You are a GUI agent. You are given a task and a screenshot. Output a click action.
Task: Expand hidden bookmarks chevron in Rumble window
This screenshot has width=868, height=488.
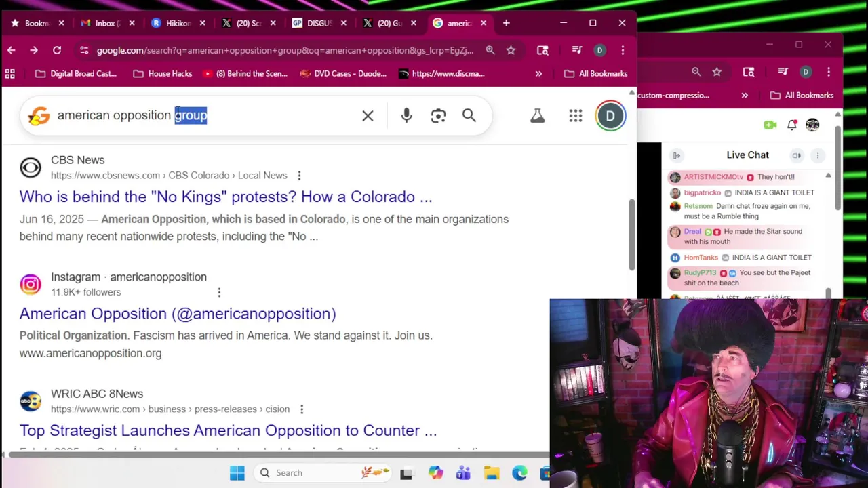745,96
